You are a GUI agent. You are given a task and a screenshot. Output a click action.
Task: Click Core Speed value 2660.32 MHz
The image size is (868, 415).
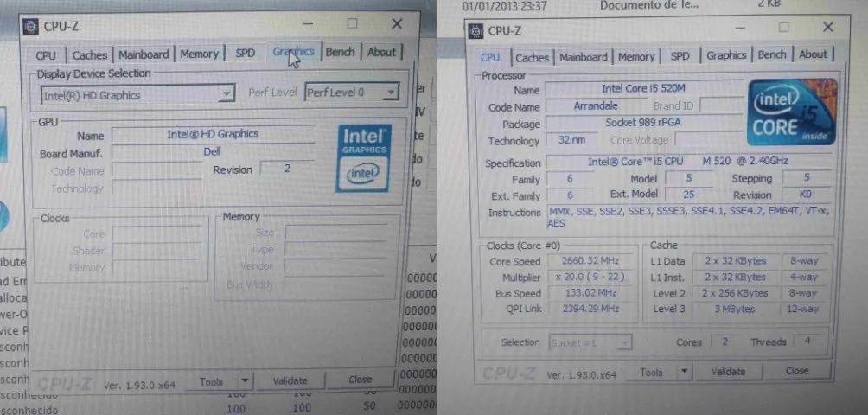pos(590,260)
